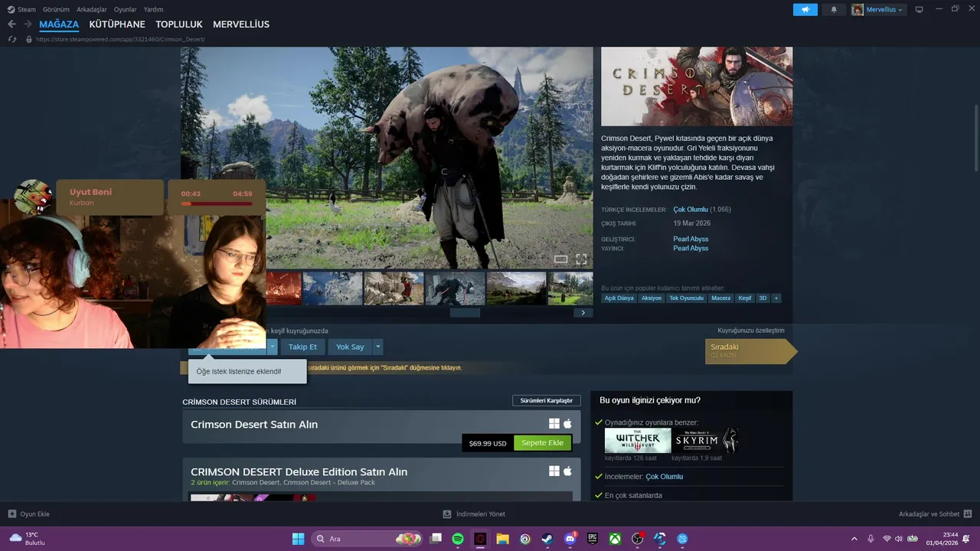Open File Explorer from the taskbar
This screenshot has height=551, width=980.
(x=502, y=539)
